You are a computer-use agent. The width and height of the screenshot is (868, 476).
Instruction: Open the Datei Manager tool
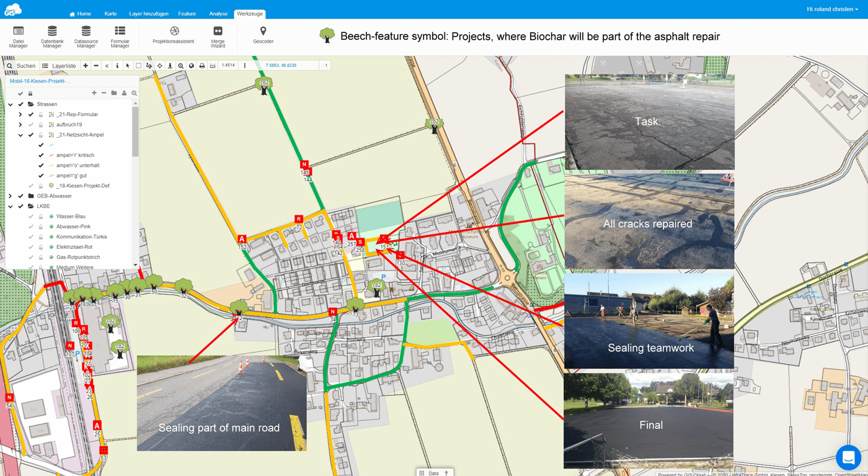[x=18, y=37]
